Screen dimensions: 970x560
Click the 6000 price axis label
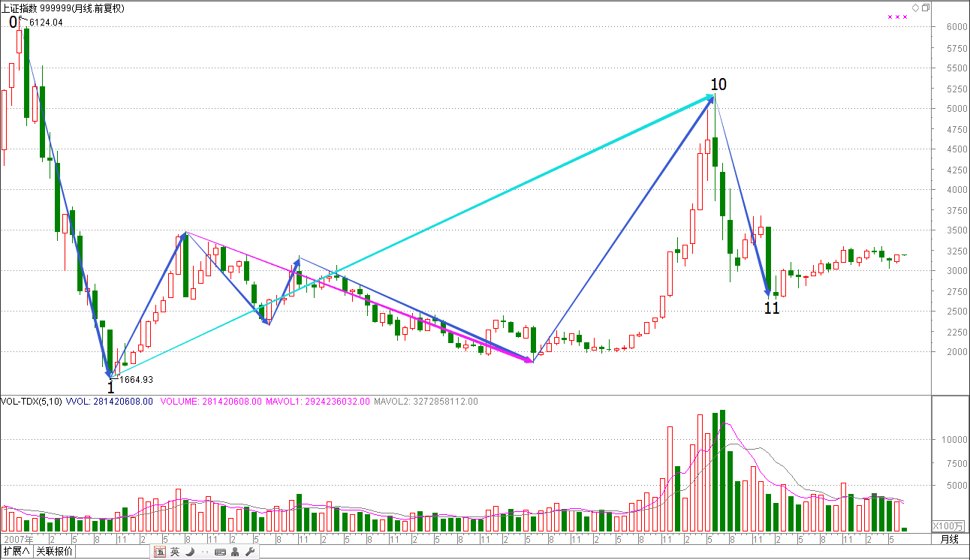tap(956, 27)
